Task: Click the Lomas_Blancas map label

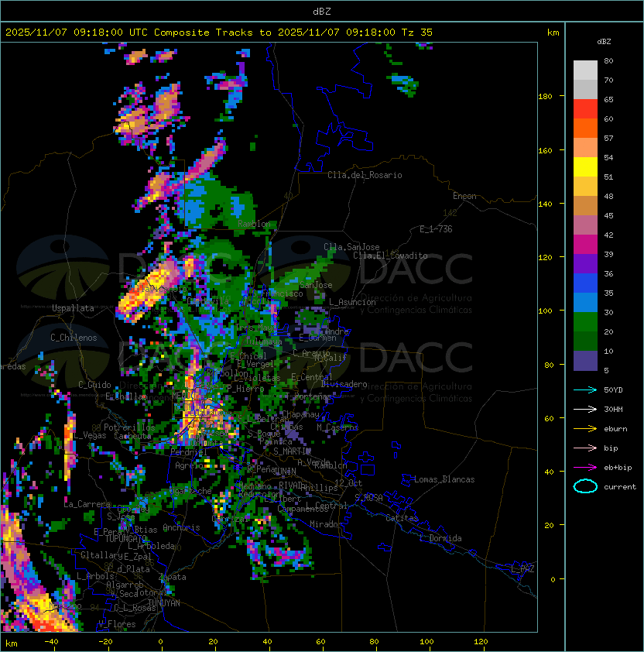Action: click(x=444, y=479)
